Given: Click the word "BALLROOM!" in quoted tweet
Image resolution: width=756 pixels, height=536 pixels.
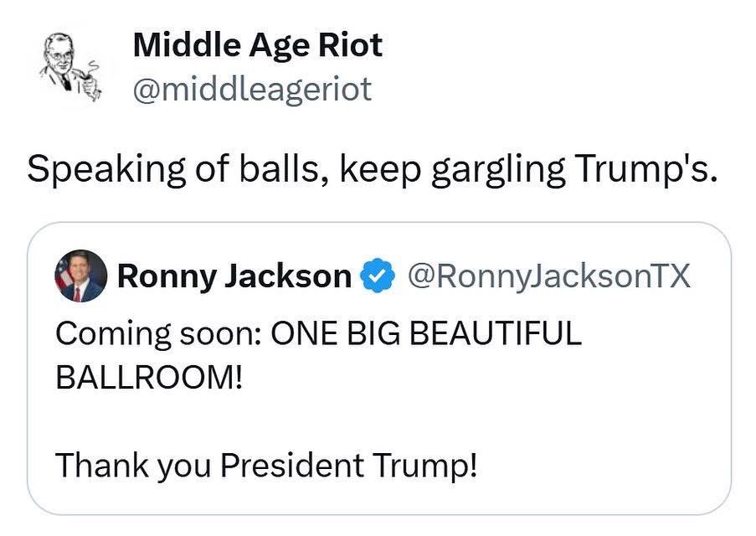Looking at the screenshot, I should tap(149, 375).
